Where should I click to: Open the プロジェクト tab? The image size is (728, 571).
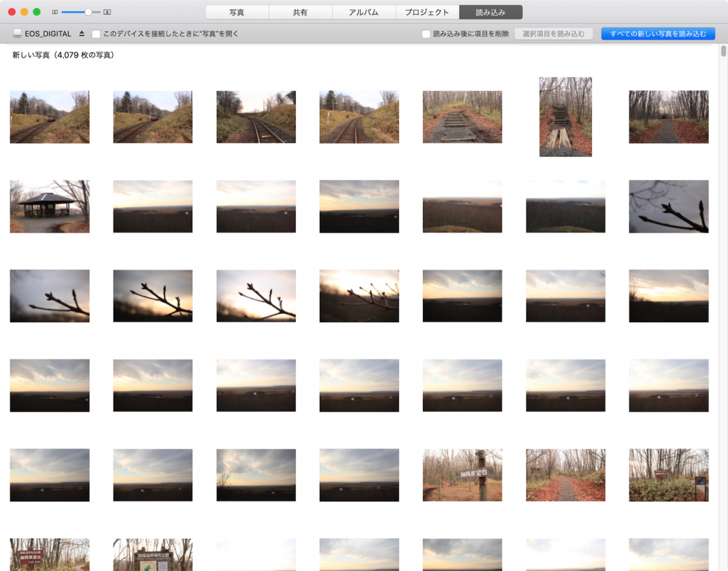(x=427, y=12)
